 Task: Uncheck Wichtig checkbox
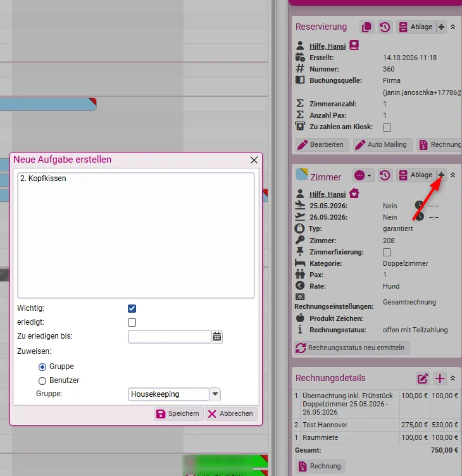[132, 308]
